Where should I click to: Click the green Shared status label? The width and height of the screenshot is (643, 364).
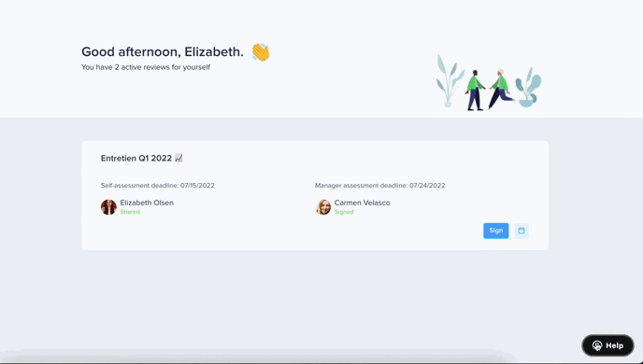coord(130,212)
